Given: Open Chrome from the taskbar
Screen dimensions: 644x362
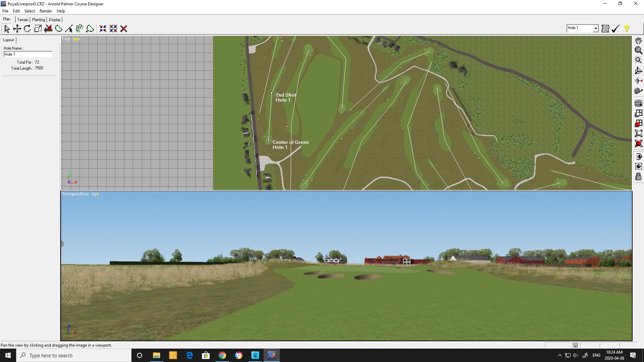Looking at the screenshot, I should (222, 355).
